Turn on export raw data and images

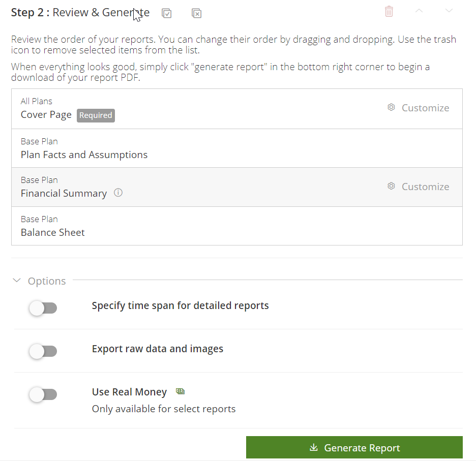[43, 351]
